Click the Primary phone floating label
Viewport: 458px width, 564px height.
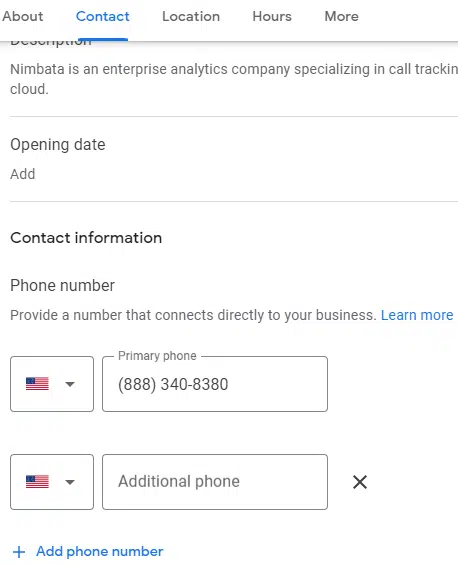coord(157,356)
